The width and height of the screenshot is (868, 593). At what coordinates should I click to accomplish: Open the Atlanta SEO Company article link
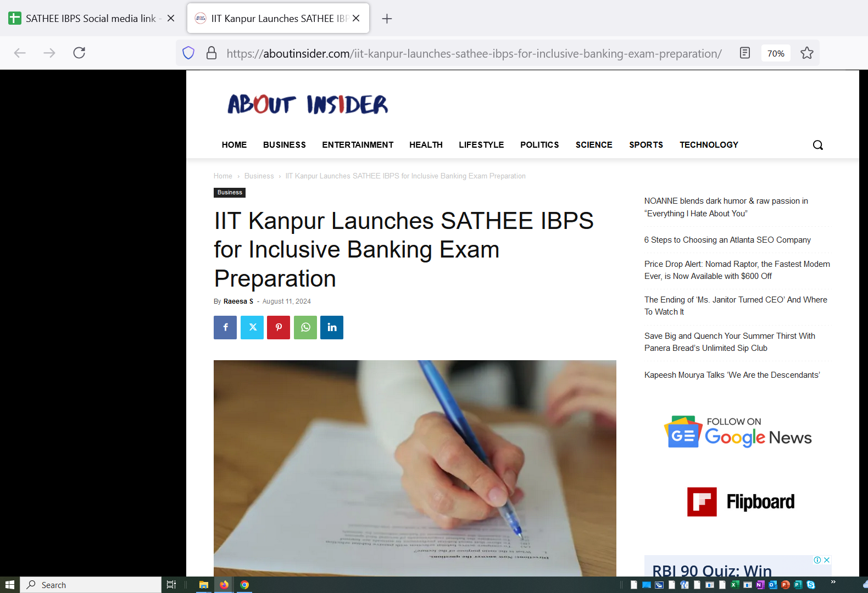coord(727,240)
